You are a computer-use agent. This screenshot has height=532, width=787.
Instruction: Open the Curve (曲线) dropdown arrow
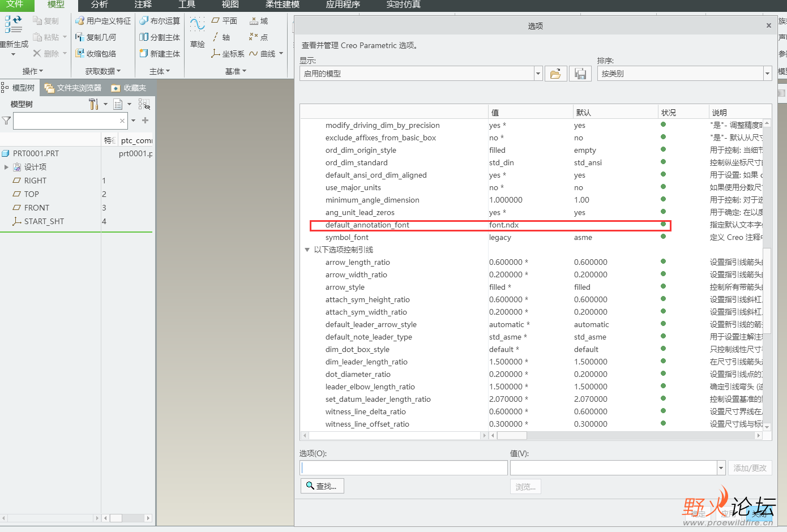281,54
